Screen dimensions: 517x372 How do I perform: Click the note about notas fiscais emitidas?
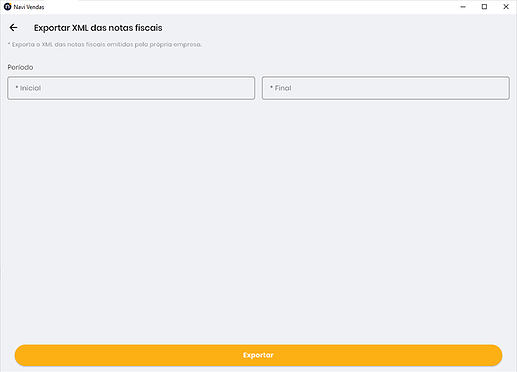coord(105,44)
